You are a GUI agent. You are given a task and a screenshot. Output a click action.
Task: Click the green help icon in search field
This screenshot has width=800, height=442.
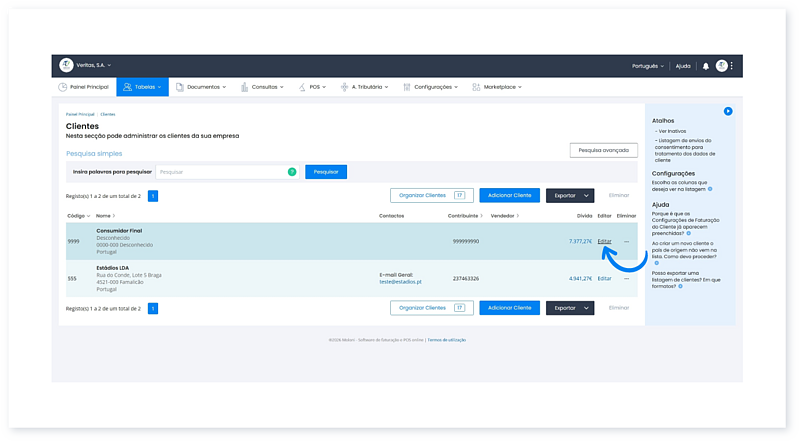[x=292, y=172]
